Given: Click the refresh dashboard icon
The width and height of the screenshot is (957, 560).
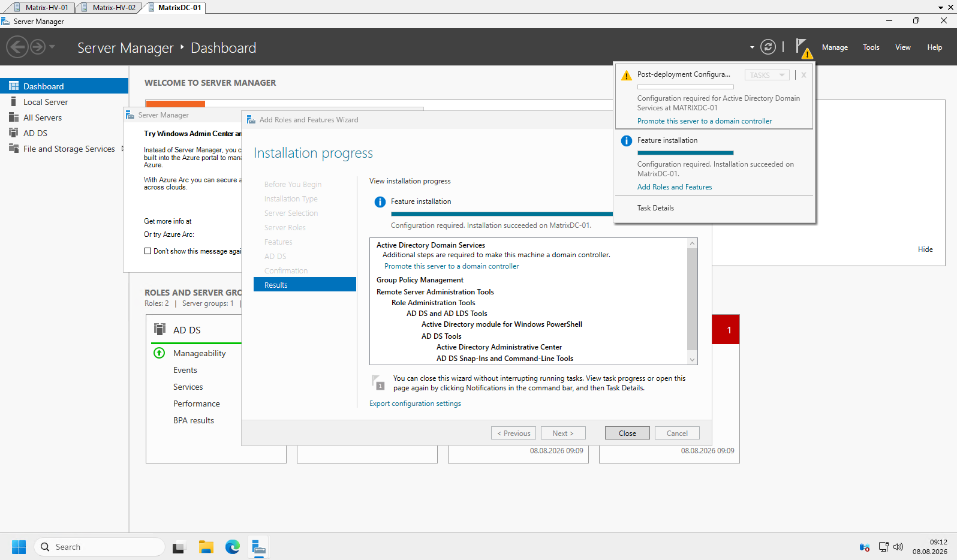Looking at the screenshot, I should 768,47.
